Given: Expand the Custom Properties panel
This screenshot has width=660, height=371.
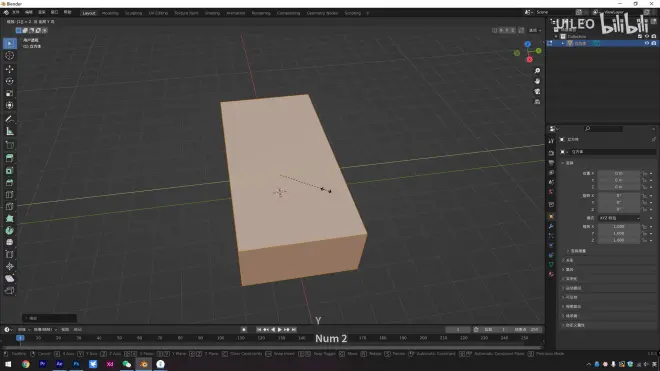Looking at the screenshot, I should 563,325.
